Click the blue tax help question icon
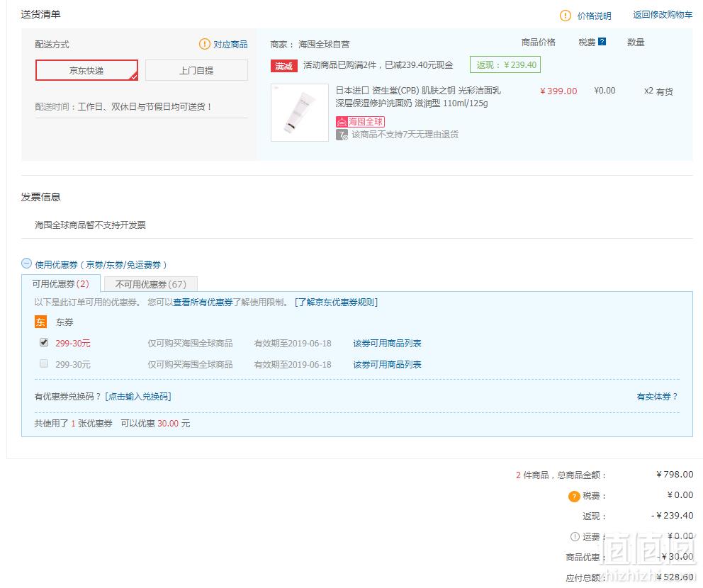Screen dimensions: 703x588 pyautogui.click(x=602, y=42)
